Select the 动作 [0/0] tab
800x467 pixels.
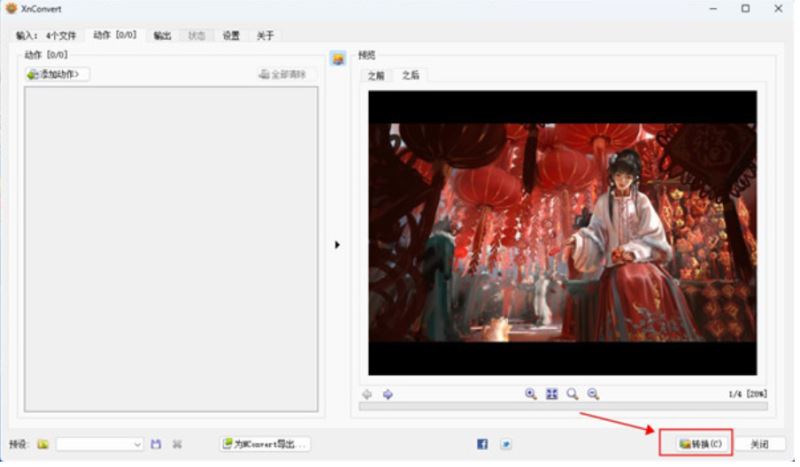[x=115, y=35]
